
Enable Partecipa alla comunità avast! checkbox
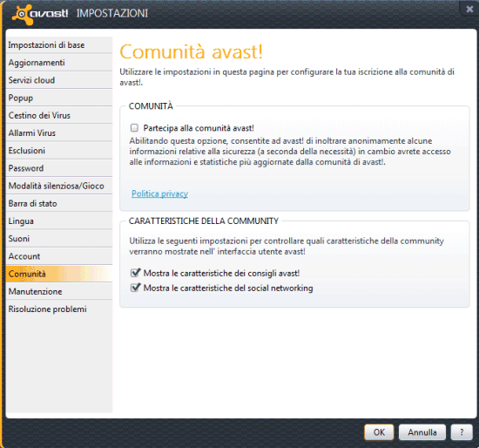[134, 128]
